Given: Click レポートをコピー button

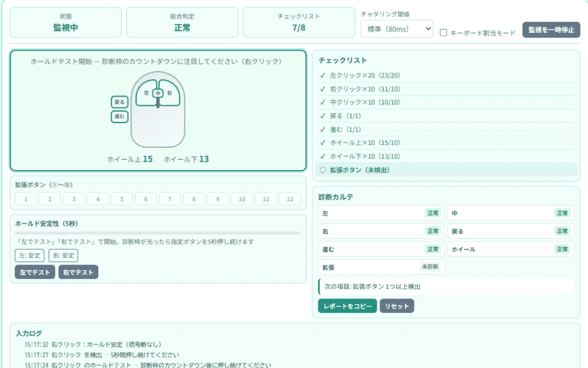Looking at the screenshot, I should pos(347,306).
